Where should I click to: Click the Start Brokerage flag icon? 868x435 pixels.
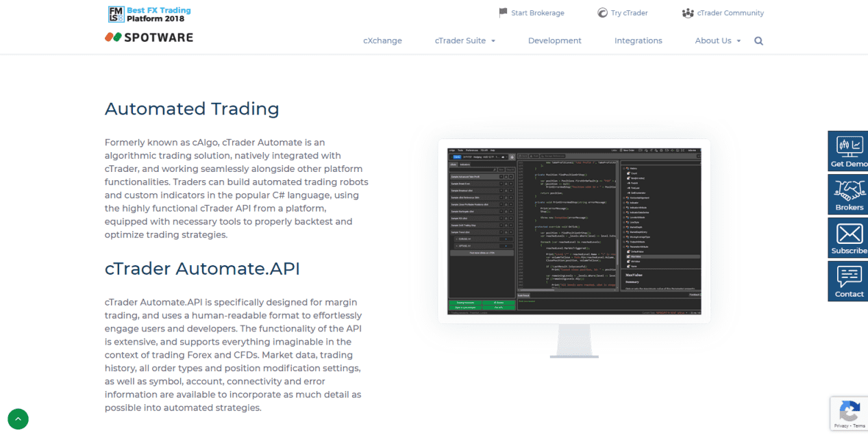(x=502, y=12)
